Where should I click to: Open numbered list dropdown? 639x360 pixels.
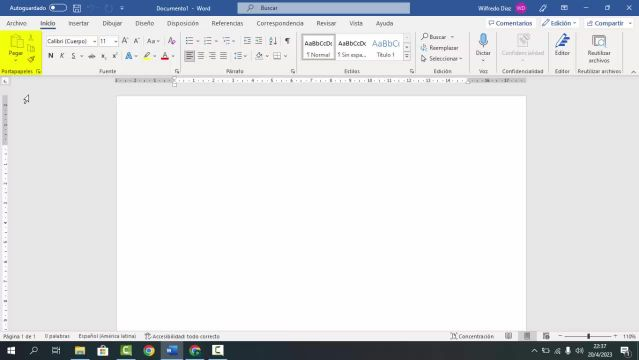click(216, 41)
